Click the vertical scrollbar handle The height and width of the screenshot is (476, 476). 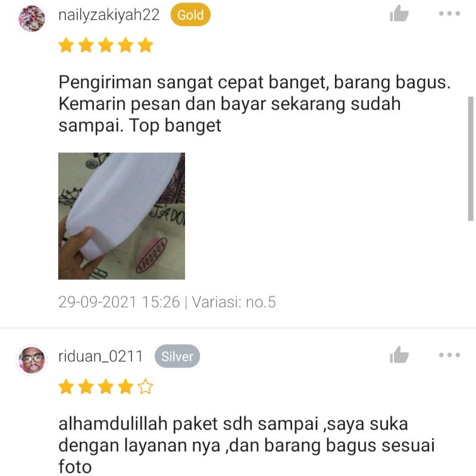click(471, 159)
